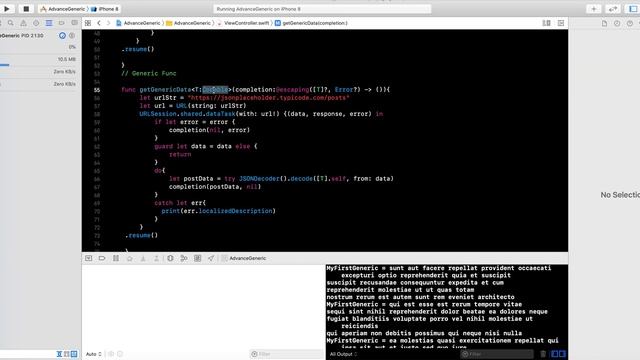Open Debug Memory Graph button
The height and width of the screenshot is (360, 640).
click(184, 258)
